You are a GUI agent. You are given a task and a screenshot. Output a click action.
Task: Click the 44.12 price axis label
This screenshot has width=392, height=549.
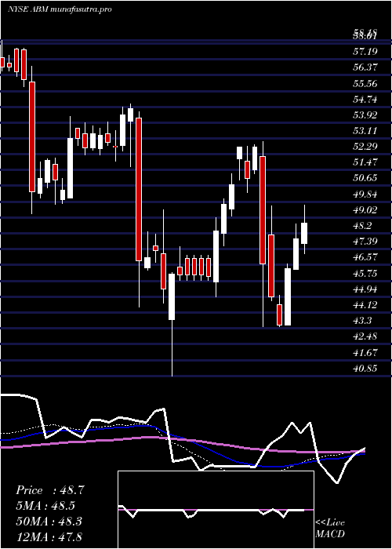tap(365, 305)
